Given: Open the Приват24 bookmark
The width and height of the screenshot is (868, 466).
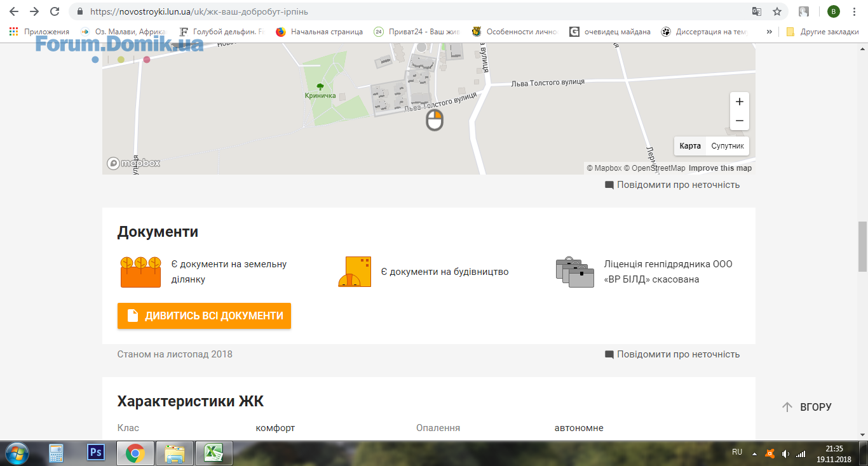Looking at the screenshot, I should 417,31.
